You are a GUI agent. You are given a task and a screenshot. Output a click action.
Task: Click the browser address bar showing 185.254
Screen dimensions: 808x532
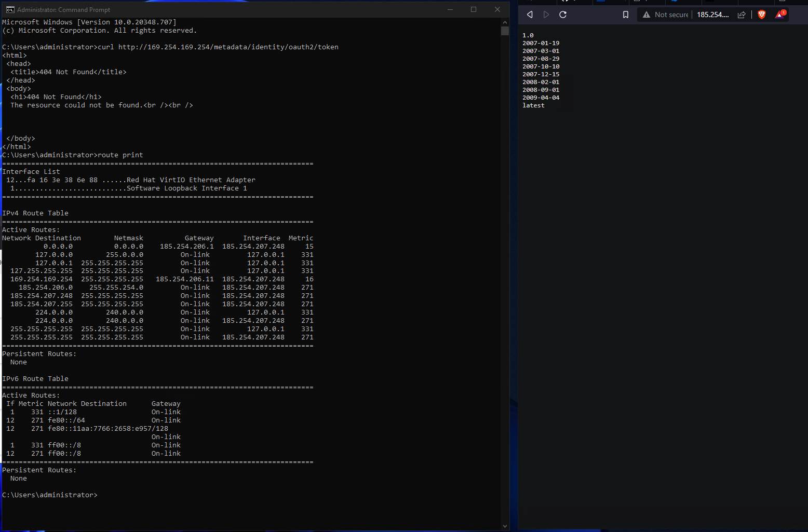(x=713, y=15)
